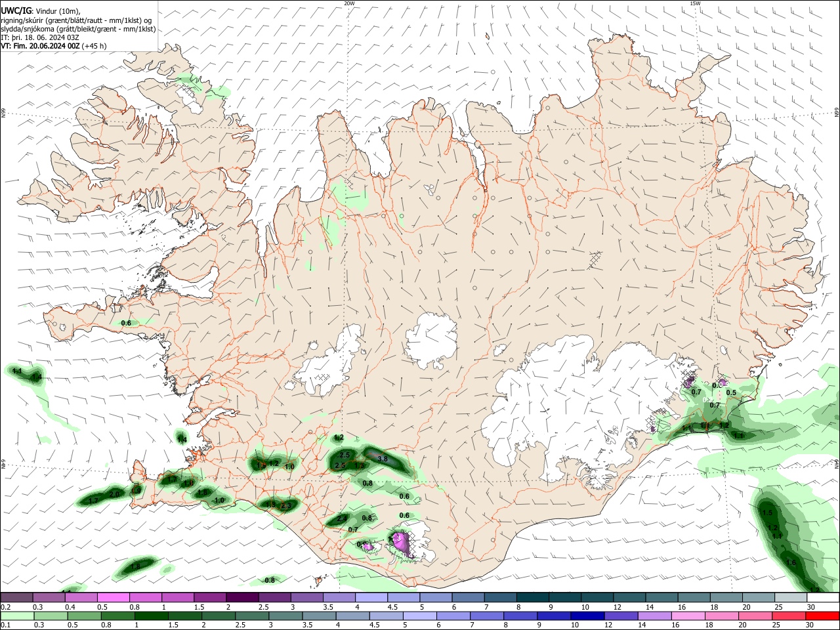Click the '1.5' label in the snow legend row
The width and height of the screenshot is (840, 630).
pos(199,607)
